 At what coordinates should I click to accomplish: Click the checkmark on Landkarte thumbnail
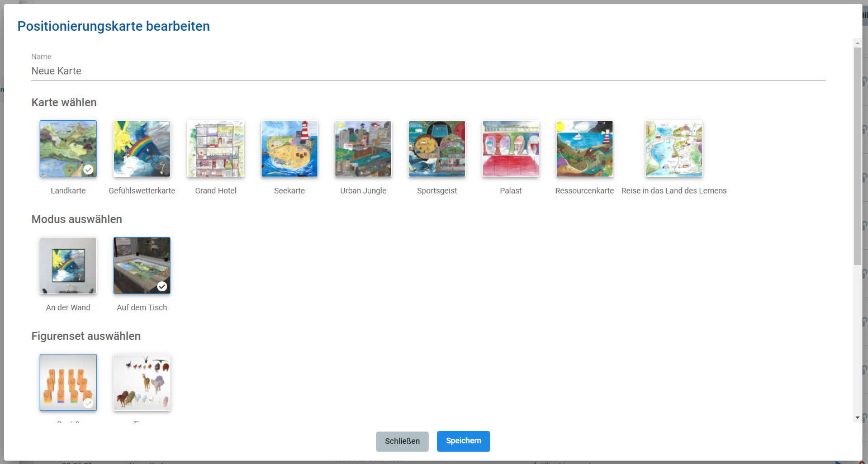coord(88,169)
